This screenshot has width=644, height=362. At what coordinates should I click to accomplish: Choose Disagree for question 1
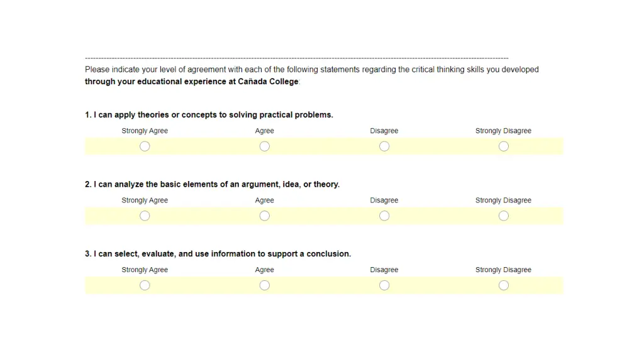[384, 146]
